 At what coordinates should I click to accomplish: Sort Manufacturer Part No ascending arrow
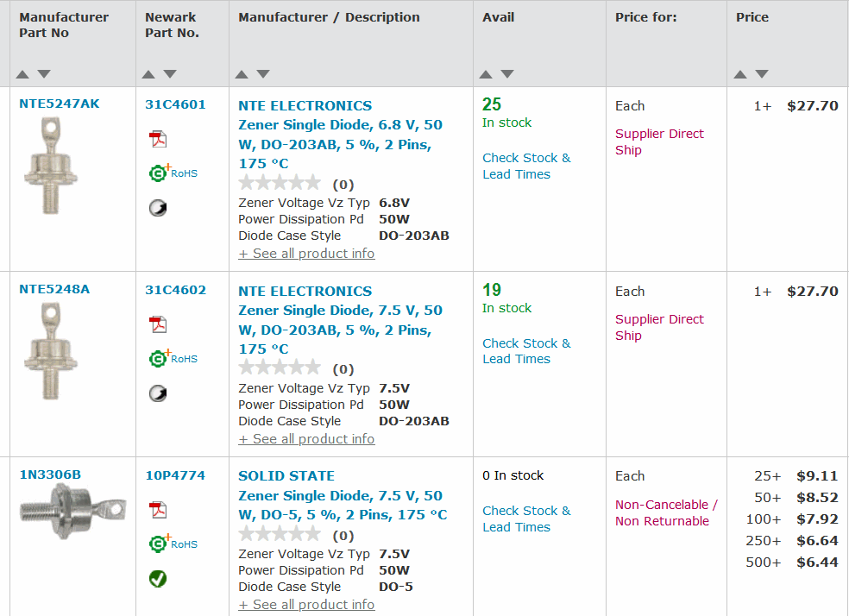pyautogui.click(x=22, y=74)
